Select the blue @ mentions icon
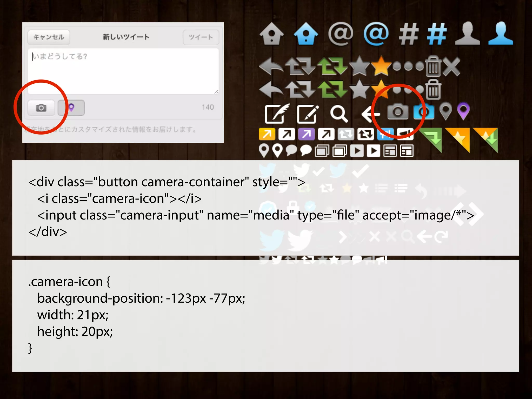The image size is (532, 399). tap(376, 34)
